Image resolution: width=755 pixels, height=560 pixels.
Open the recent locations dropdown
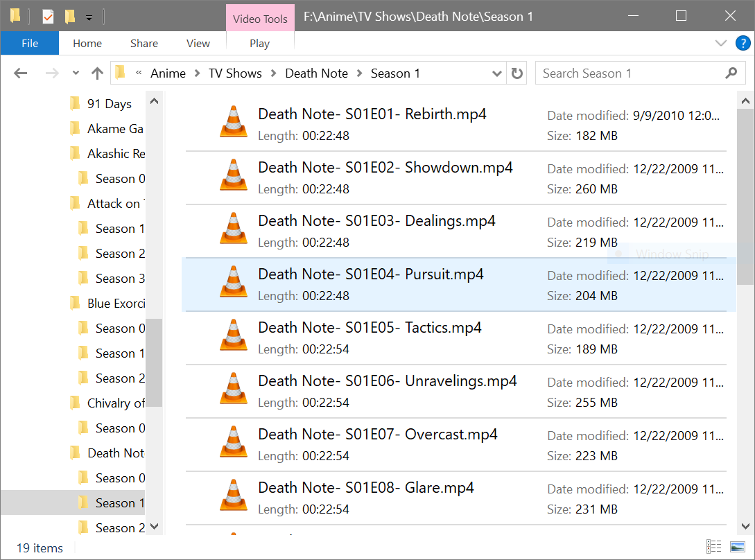76,73
